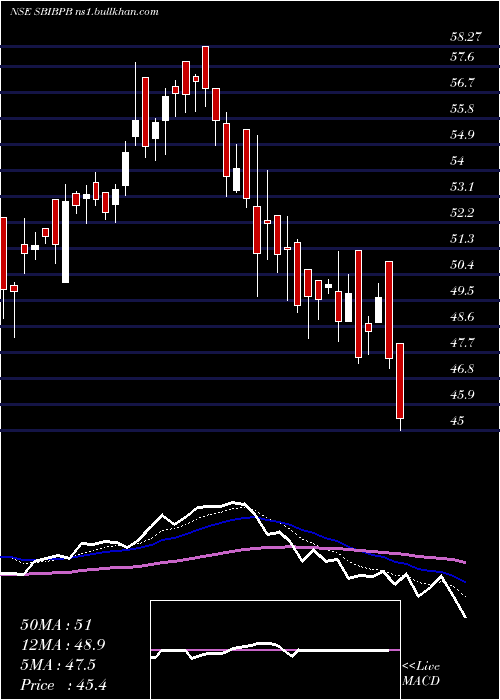Click the Price : 45.4 readout
500x700 pixels.
63,685
